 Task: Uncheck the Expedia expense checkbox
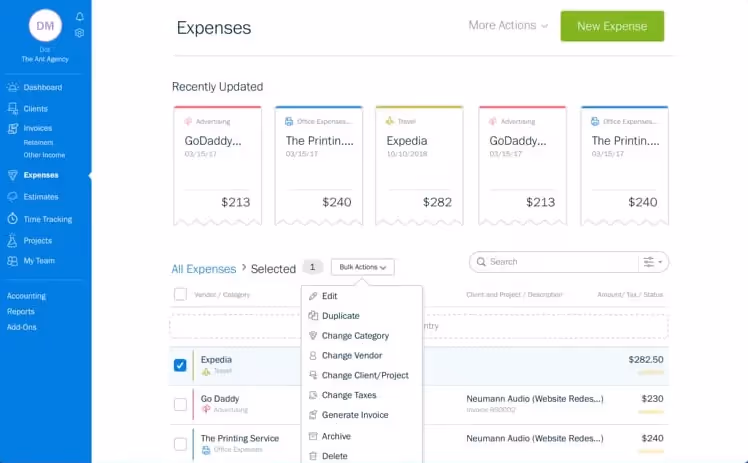pyautogui.click(x=180, y=365)
